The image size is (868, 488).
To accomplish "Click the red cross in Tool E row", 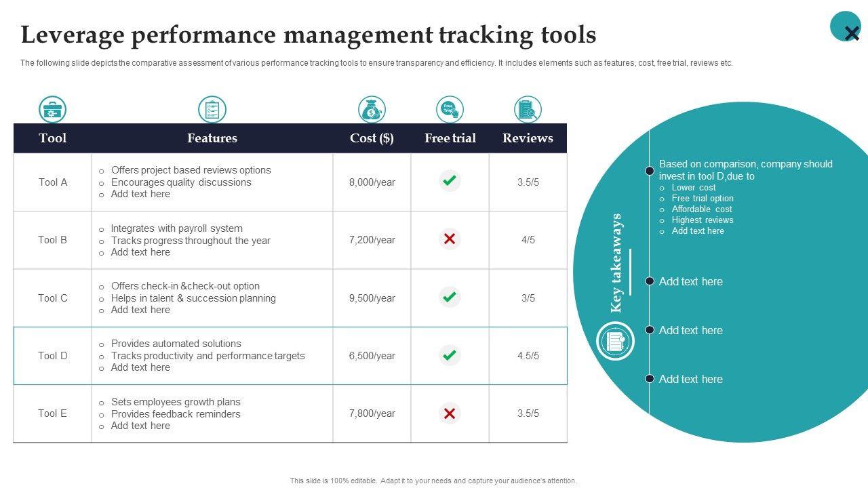I will tap(449, 413).
